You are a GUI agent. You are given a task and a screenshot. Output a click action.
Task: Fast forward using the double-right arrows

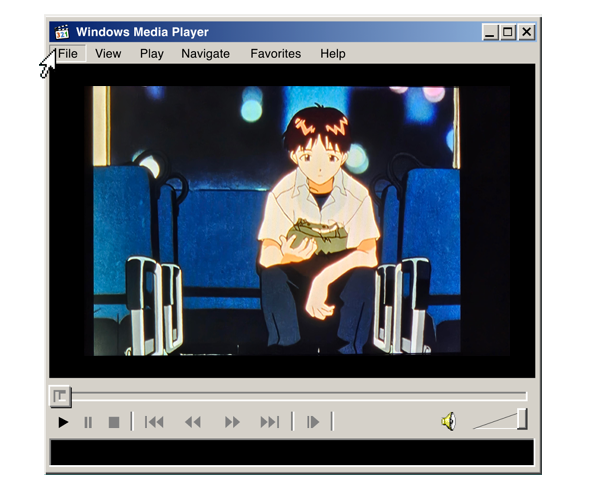(232, 422)
